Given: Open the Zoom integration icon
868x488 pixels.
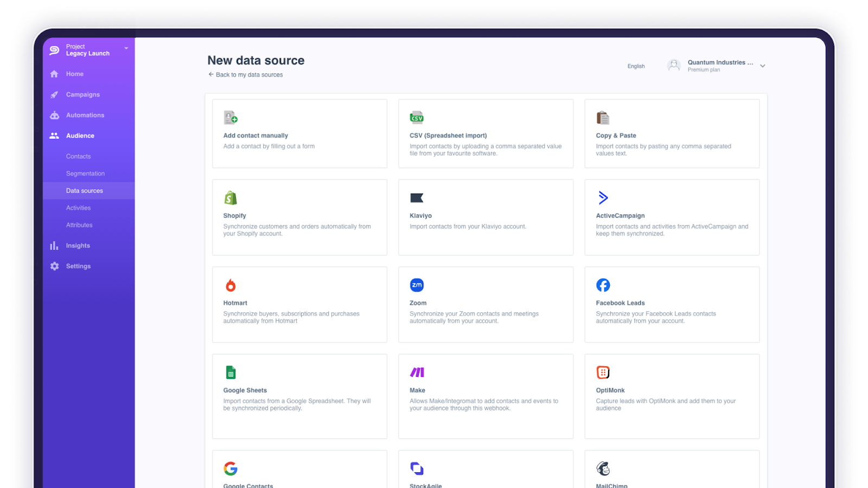Looking at the screenshot, I should coord(417,285).
